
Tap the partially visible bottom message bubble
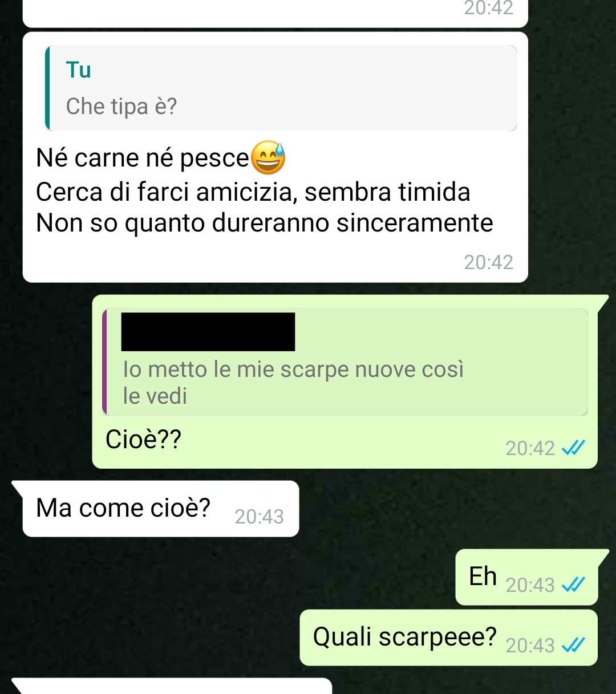click(x=172, y=686)
